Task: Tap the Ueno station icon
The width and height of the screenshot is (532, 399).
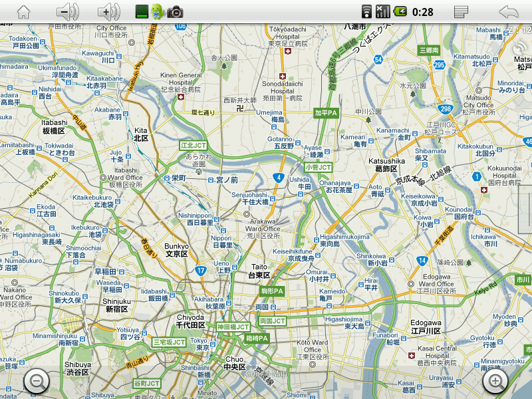Action: point(235,267)
